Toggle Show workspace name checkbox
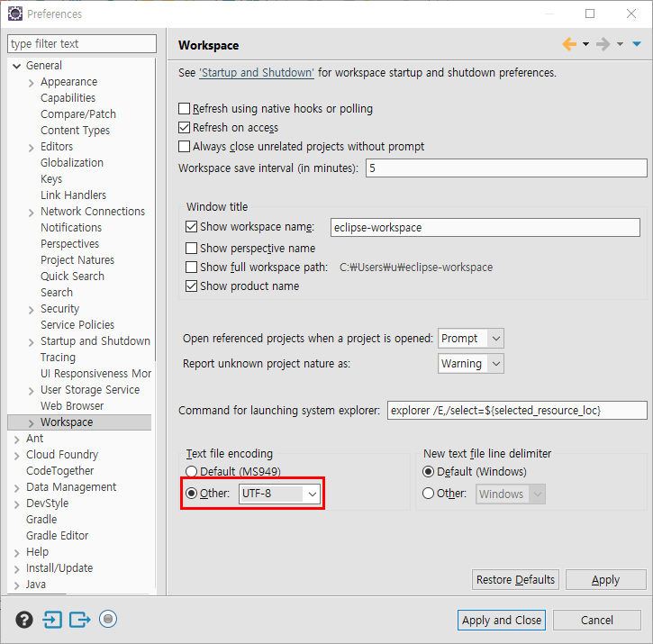The image size is (653, 644). point(191,227)
